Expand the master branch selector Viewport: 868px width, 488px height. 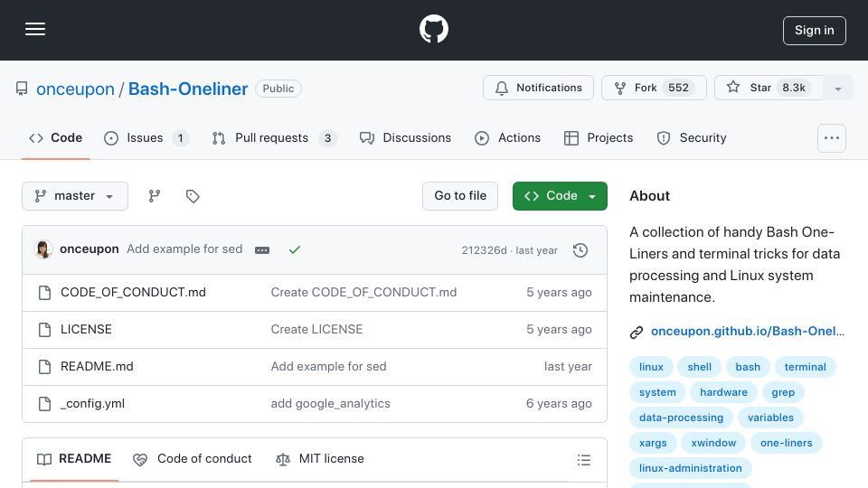click(x=75, y=196)
